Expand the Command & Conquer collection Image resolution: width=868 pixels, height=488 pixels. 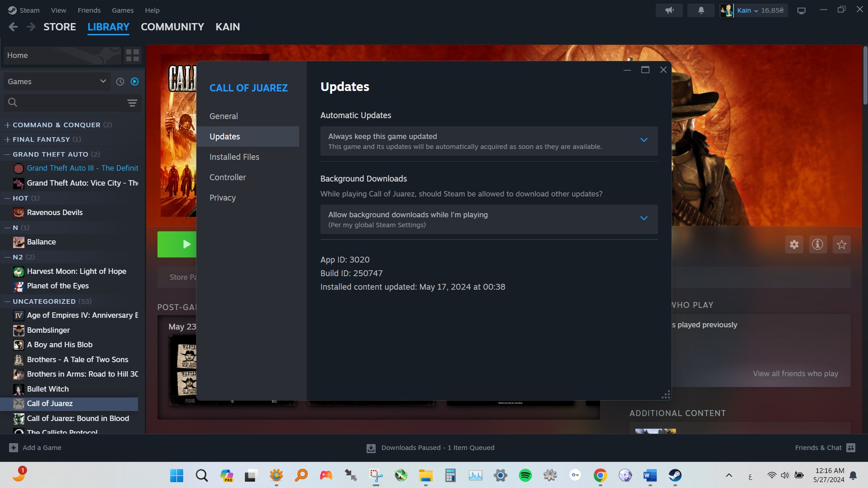click(x=7, y=125)
